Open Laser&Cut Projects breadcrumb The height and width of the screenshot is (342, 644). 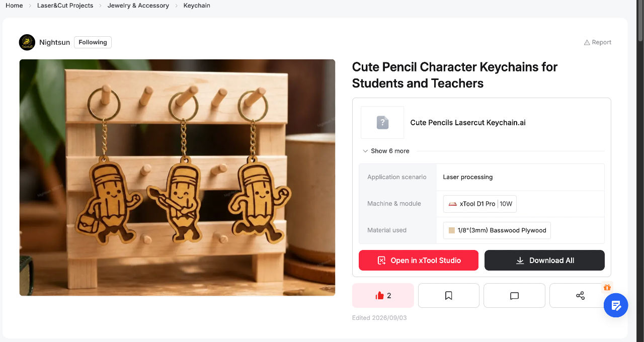(x=65, y=6)
